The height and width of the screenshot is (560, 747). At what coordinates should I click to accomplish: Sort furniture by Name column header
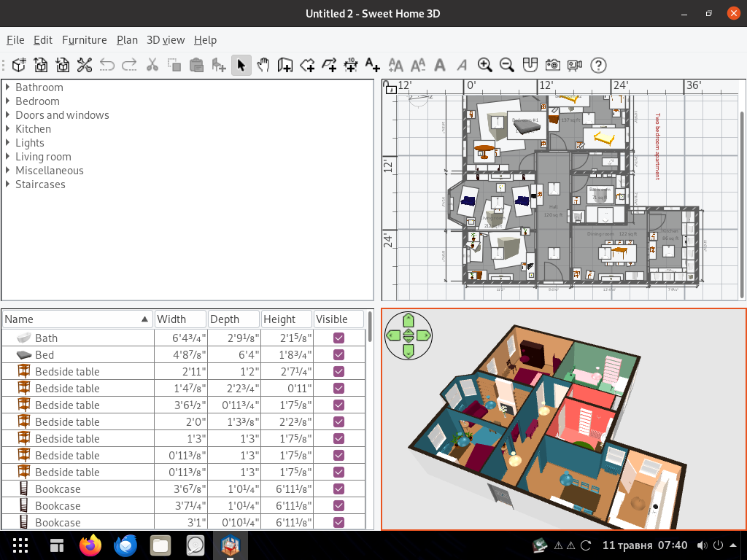(77, 319)
